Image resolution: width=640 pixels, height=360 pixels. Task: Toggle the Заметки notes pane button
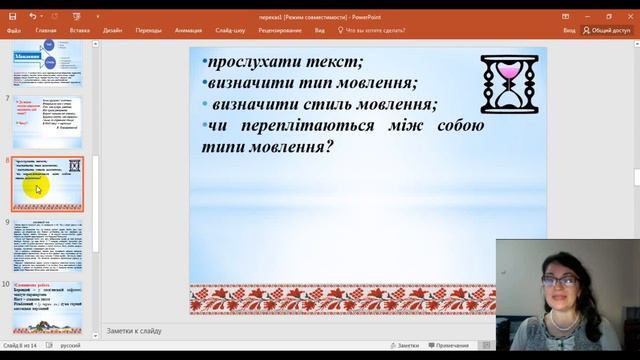(404, 345)
